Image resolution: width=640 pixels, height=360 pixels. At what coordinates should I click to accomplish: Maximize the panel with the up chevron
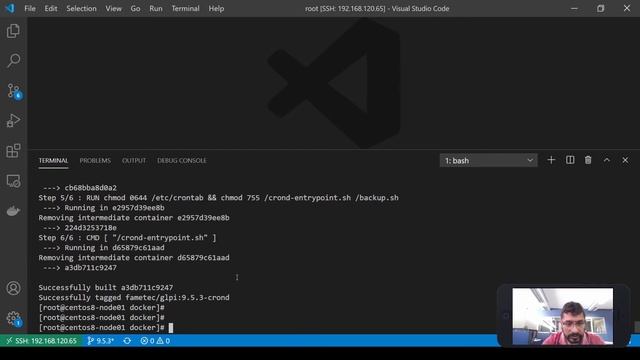point(607,160)
